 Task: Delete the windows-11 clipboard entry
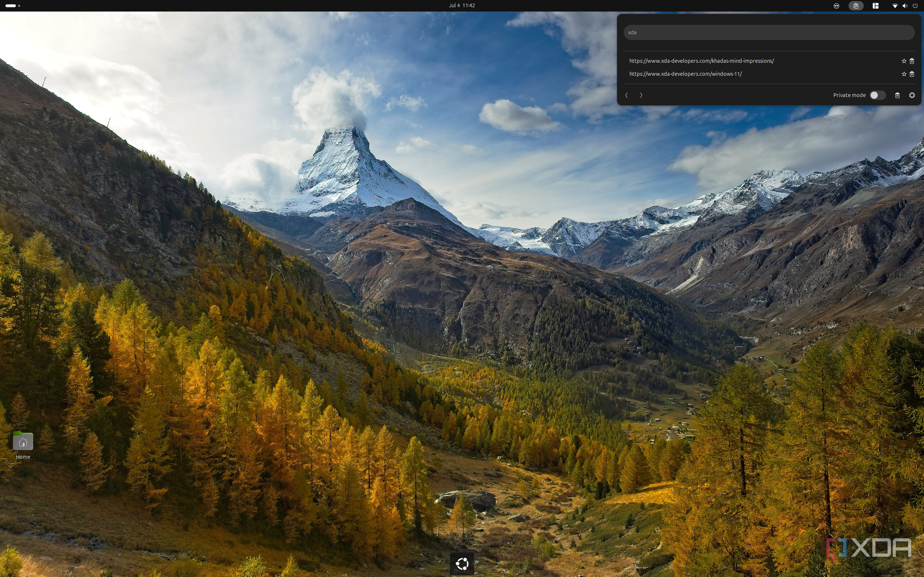pyautogui.click(x=912, y=74)
